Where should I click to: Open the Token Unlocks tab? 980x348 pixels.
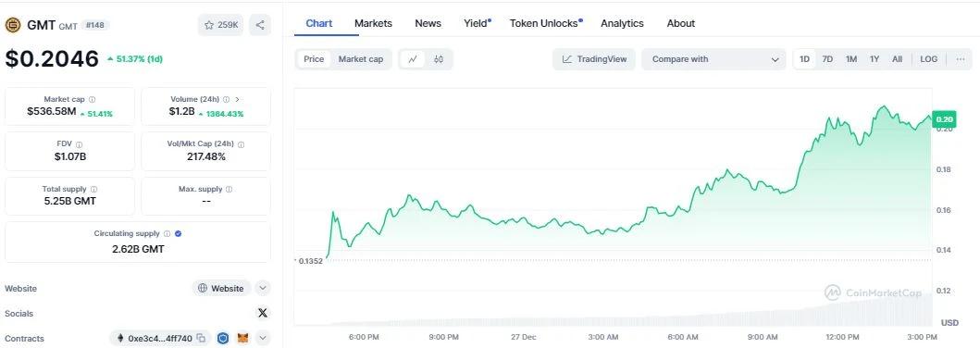pos(544,23)
